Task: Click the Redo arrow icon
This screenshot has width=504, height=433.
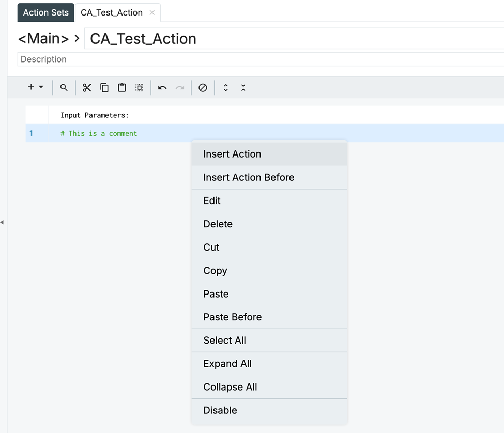Action: (x=180, y=88)
